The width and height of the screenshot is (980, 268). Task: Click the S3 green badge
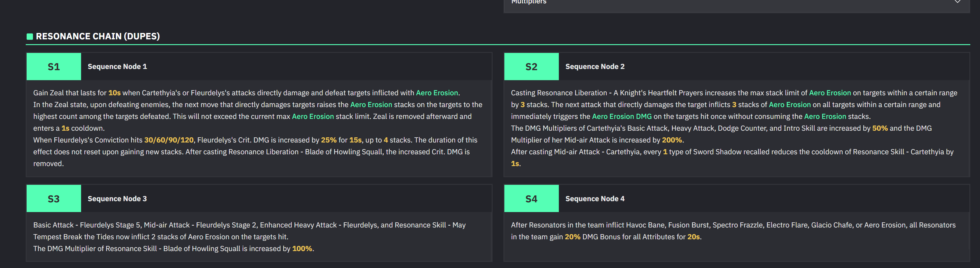[54, 198]
